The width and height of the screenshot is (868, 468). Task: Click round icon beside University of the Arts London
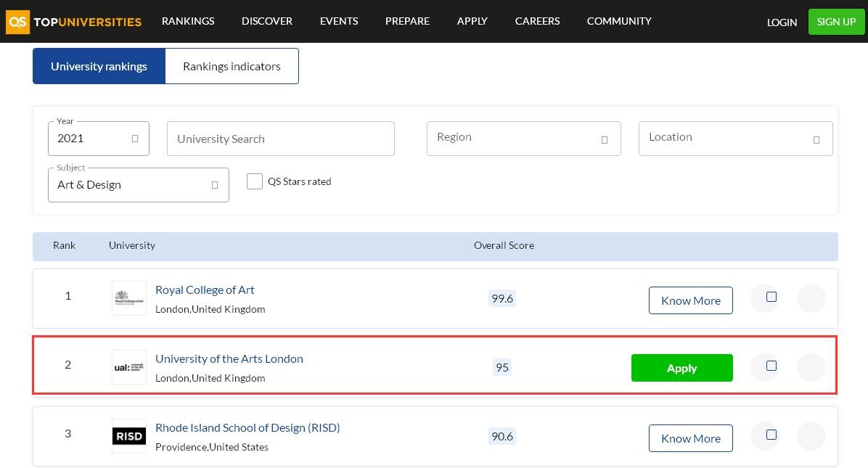(811, 366)
